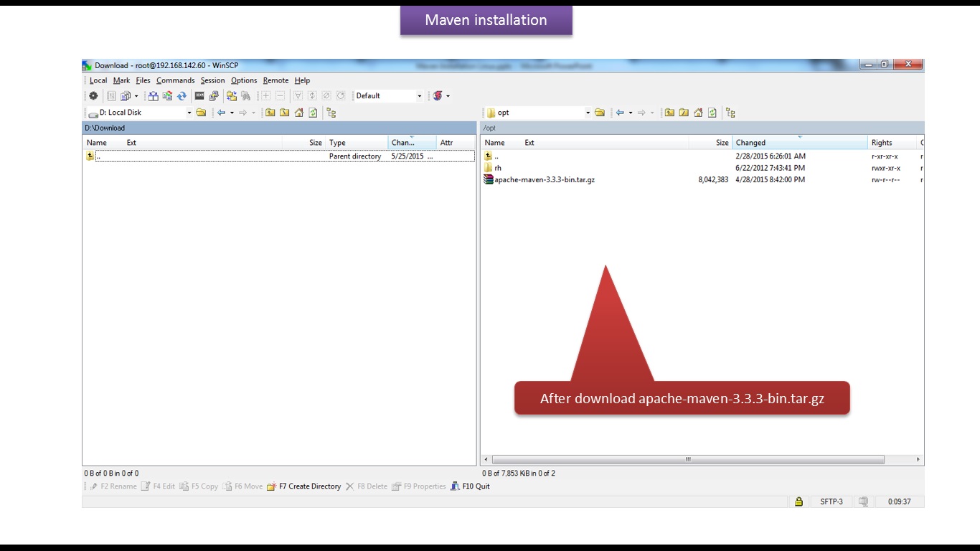The height and width of the screenshot is (551, 980).
Task: Go to local home directory icon
Action: (299, 113)
